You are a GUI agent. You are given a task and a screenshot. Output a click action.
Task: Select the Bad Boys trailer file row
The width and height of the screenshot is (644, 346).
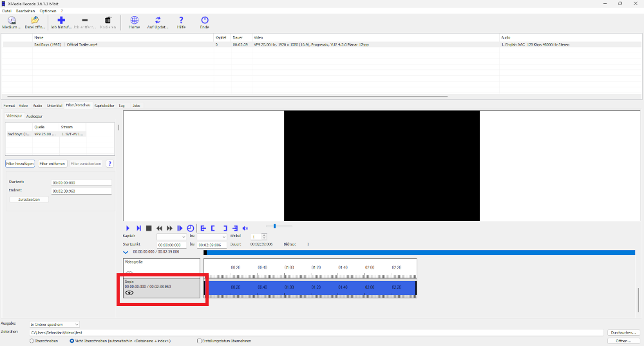[x=321, y=44]
